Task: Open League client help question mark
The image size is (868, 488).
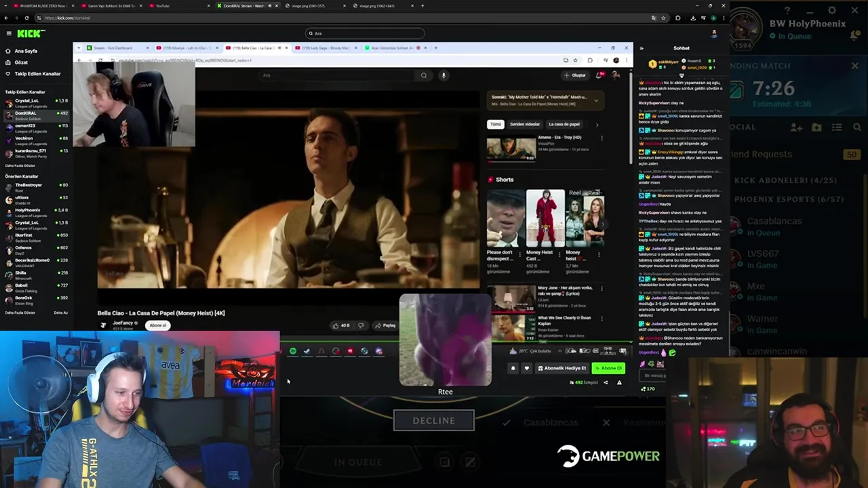Action: pyautogui.click(x=787, y=11)
